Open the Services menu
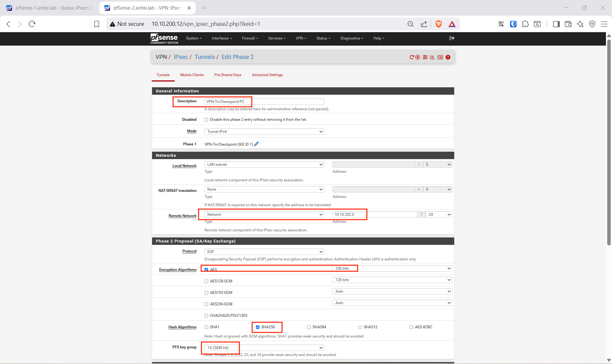The height and width of the screenshot is (364, 612). click(277, 38)
